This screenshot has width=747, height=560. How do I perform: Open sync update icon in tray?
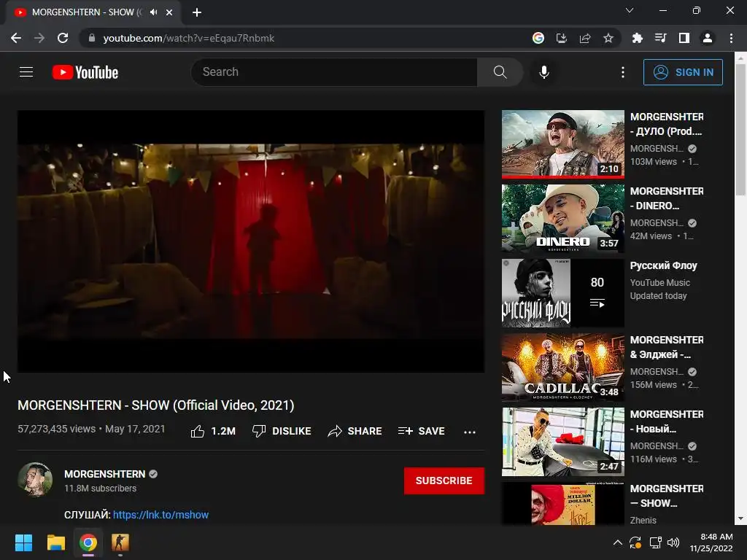[x=635, y=542]
